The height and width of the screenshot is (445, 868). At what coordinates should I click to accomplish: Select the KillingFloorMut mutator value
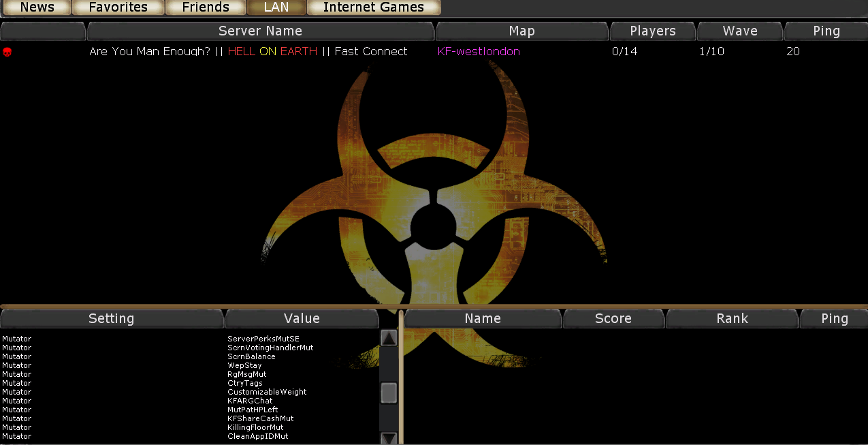pos(255,427)
